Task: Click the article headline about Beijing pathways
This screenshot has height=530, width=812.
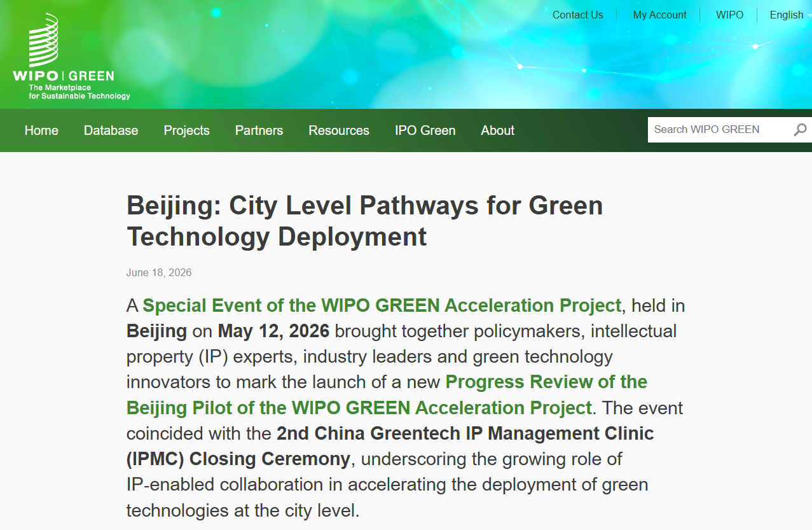Action: (364, 221)
